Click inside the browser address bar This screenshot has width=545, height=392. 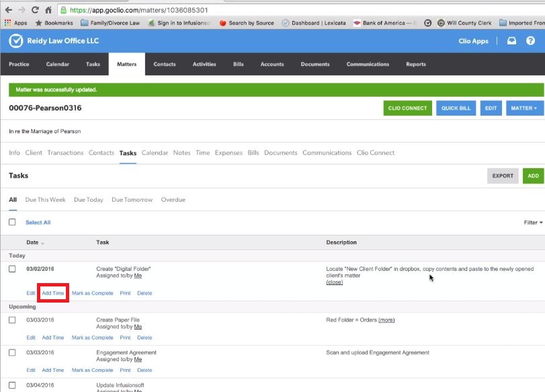pos(134,9)
